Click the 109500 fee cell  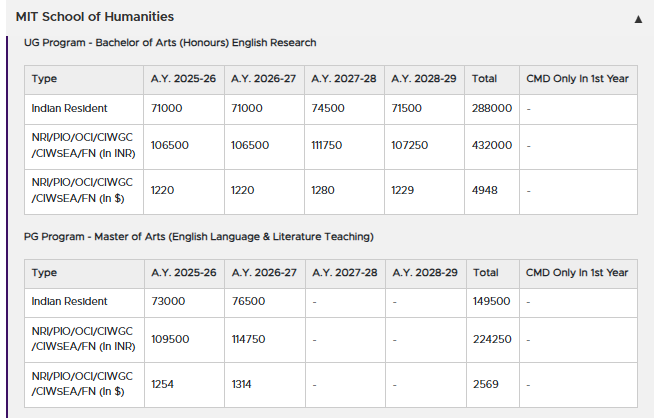tap(170, 339)
